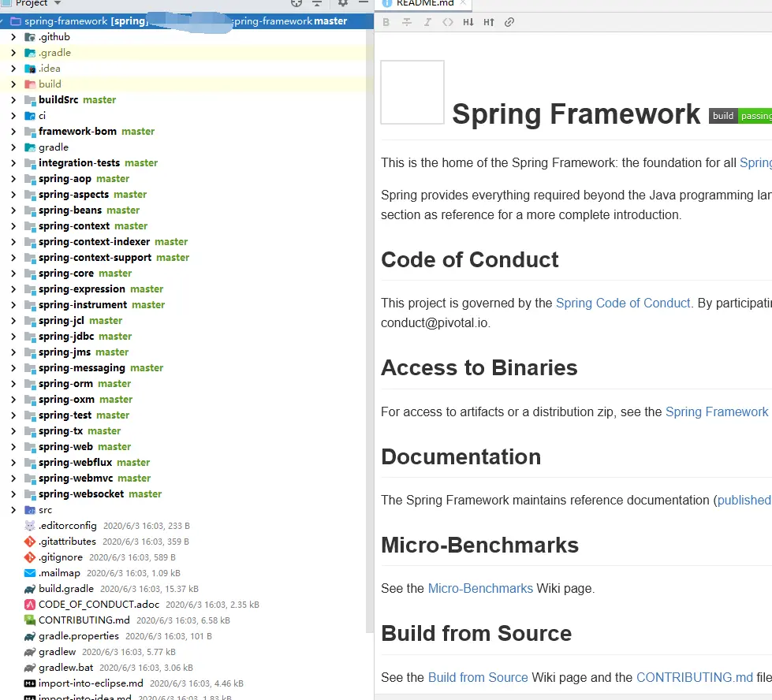Decrease header level with the H↓ icon
Viewport: 772px width, 700px height.
468,22
